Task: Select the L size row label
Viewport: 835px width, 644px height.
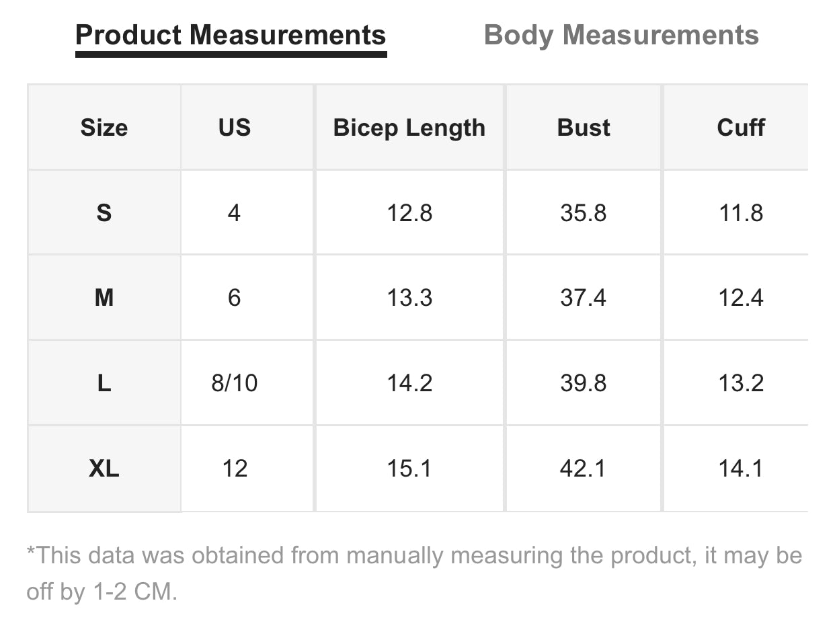Action: point(104,383)
